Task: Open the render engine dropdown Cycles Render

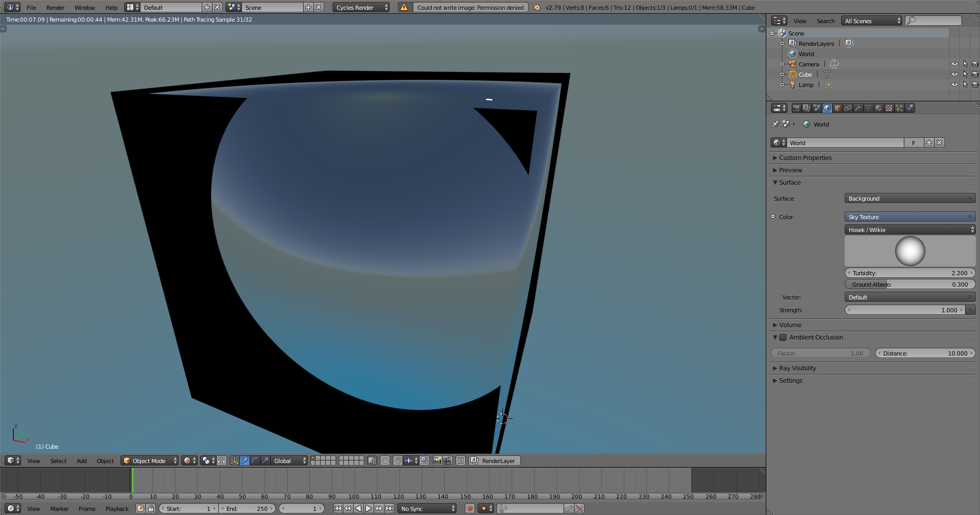Action: click(x=361, y=7)
